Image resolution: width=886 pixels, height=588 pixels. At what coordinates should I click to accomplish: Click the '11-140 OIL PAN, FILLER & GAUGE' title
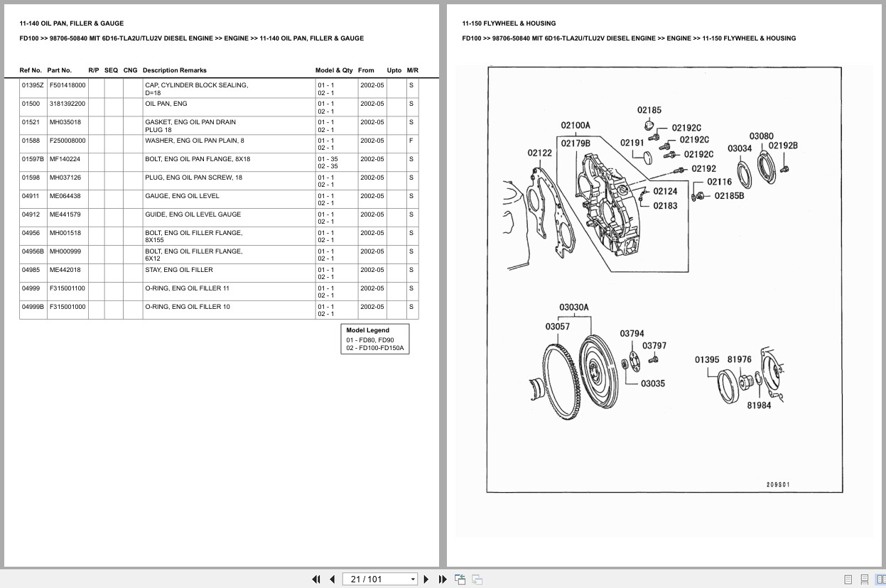[72, 23]
